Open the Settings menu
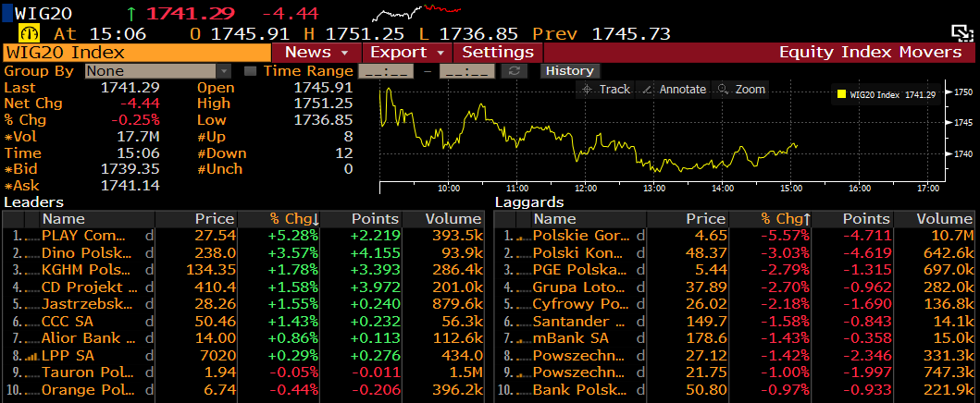 (x=498, y=53)
